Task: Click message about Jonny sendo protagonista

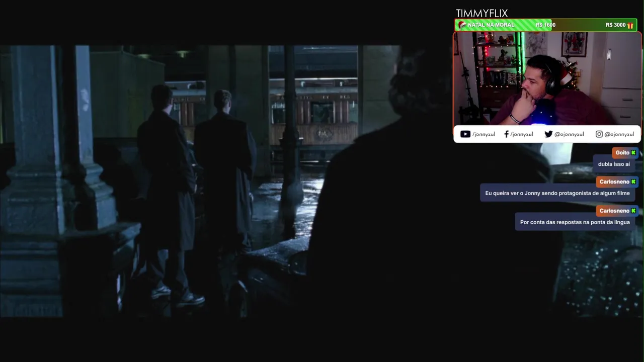Action: (557, 193)
